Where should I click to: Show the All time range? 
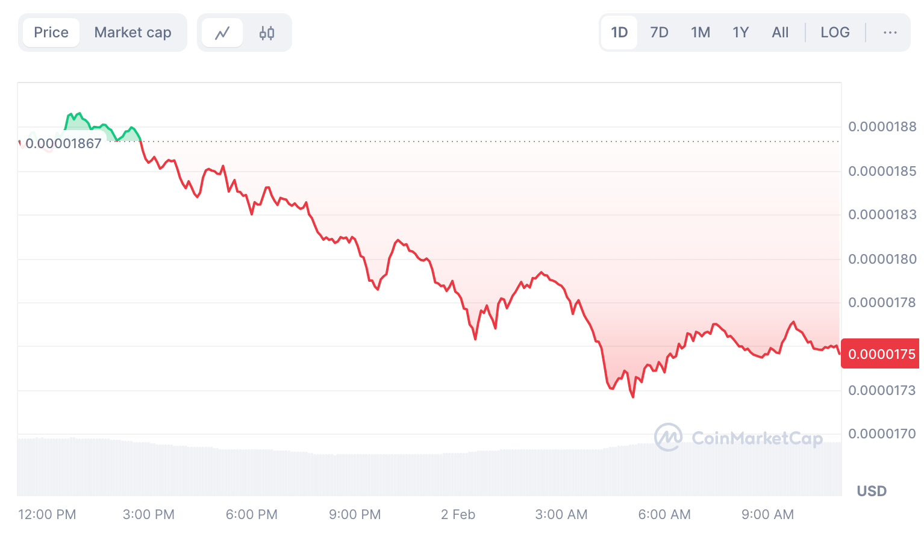(x=780, y=33)
